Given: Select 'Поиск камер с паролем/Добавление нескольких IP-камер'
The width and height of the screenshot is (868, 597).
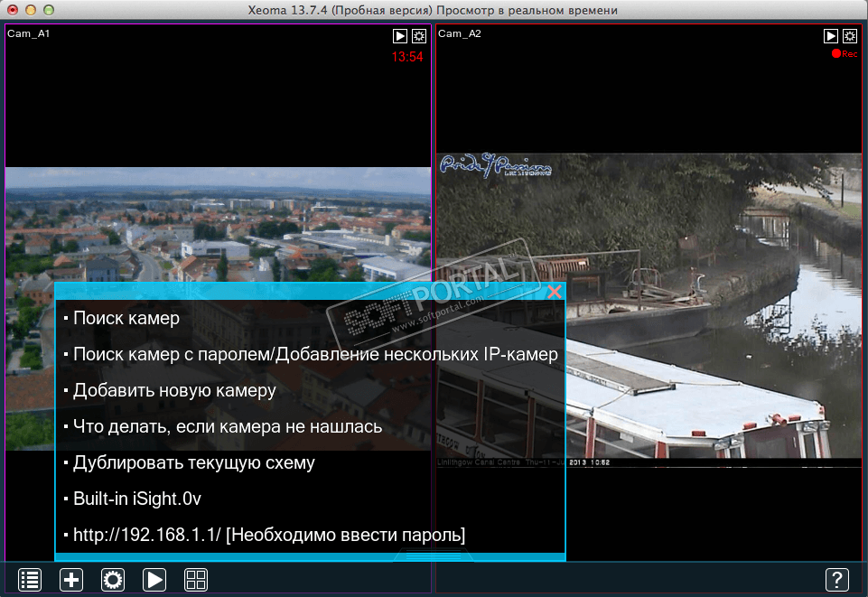Looking at the screenshot, I should 315,354.
